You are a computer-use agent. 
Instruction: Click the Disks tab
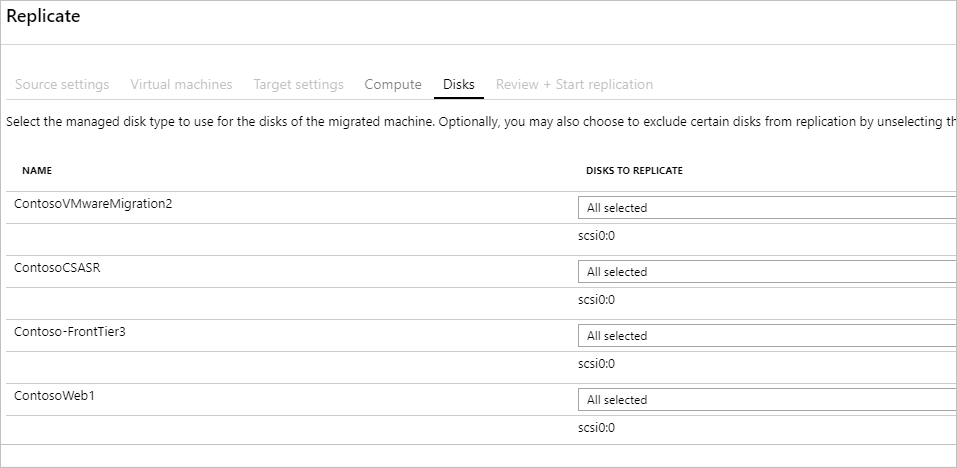coord(459,84)
